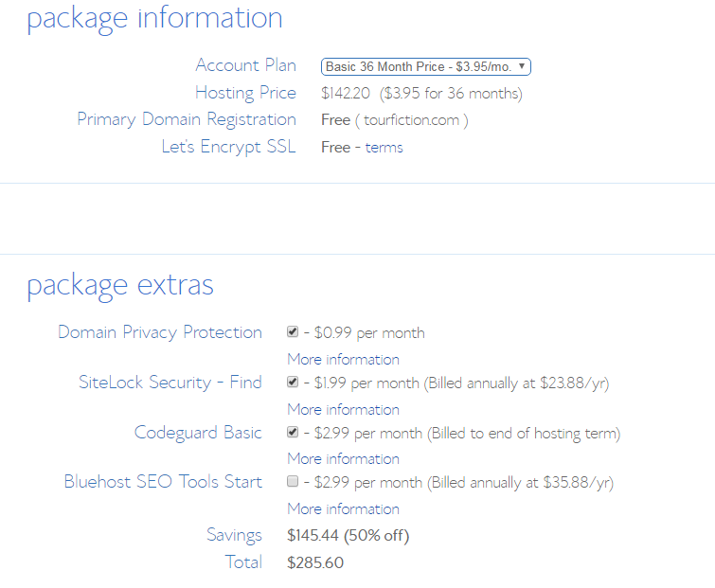Untick the Codeguard Basic checkbox

click(x=294, y=433)
